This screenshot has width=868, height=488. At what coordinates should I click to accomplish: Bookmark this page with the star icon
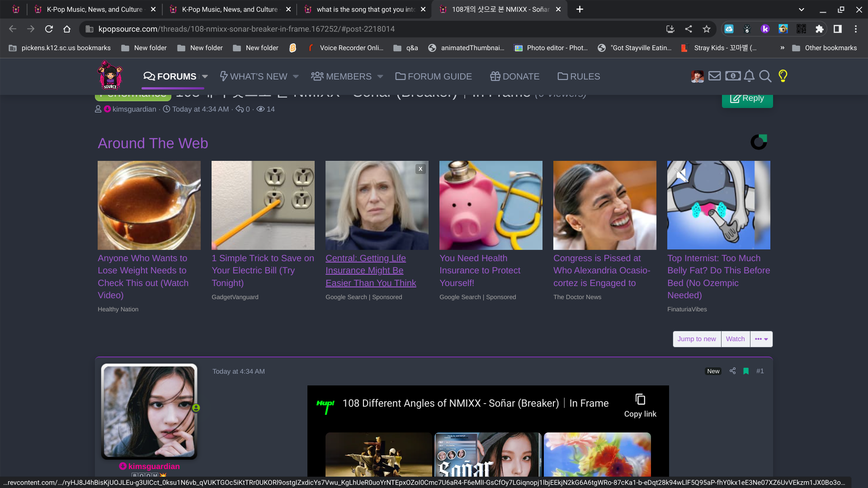pyautogui.click(x=707, y=29)
